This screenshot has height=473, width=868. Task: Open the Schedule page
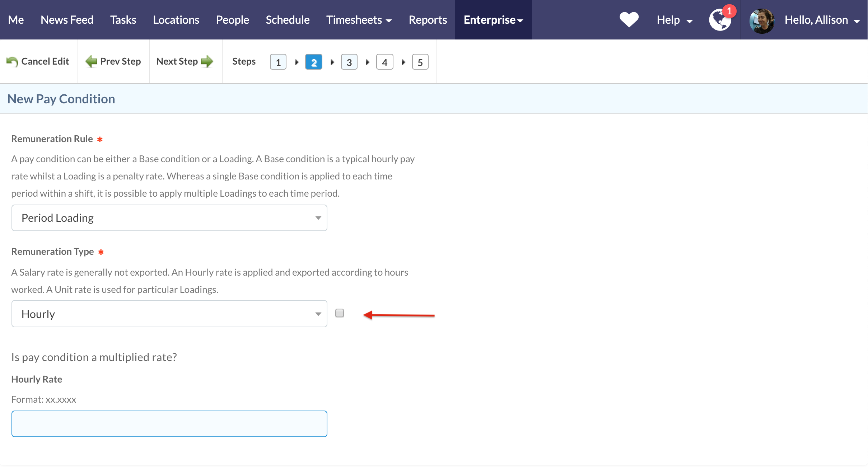pyautogui.click(x=288, y=20)
